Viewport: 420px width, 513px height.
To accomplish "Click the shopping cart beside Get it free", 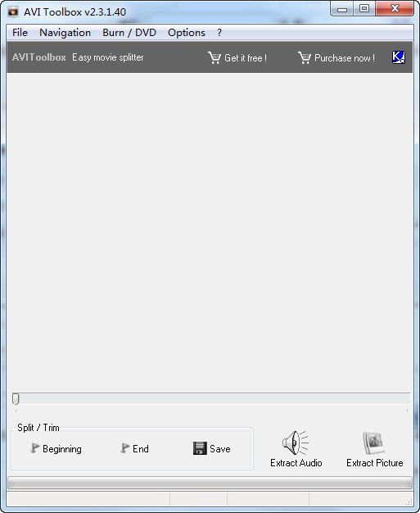I will tap(215, 57).
